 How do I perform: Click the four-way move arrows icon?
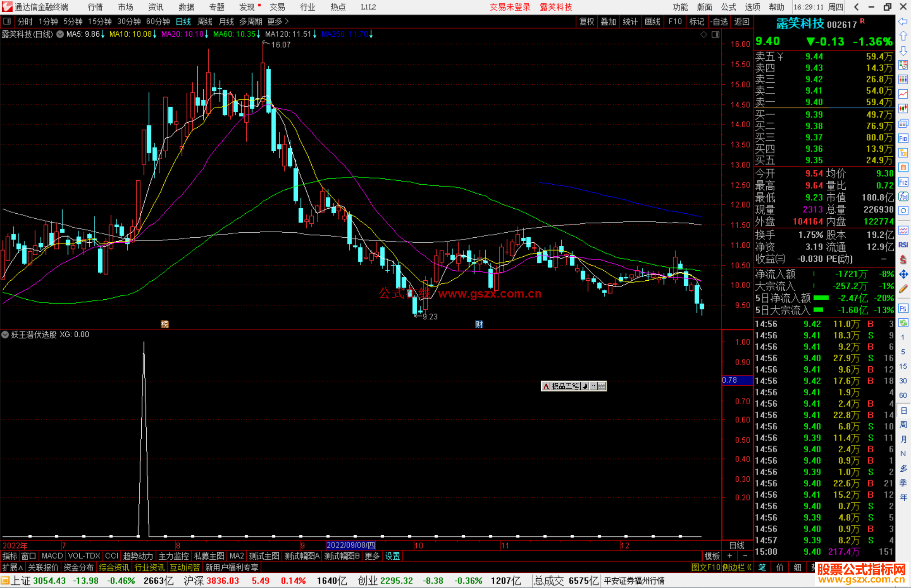(903, 274)
